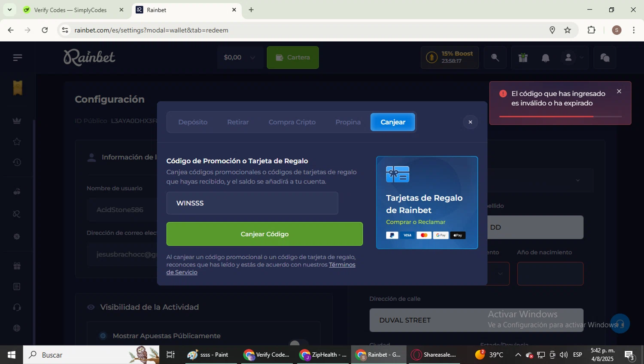Switch to the Compra Cripto tab
Viewport: 644px width, 364px height.
click(x=292, y=122)
